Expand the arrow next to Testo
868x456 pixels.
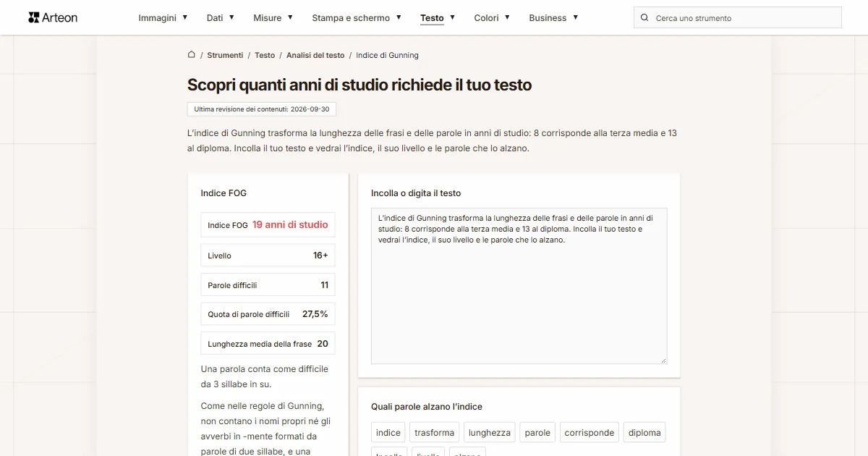(x=452, y=17)
